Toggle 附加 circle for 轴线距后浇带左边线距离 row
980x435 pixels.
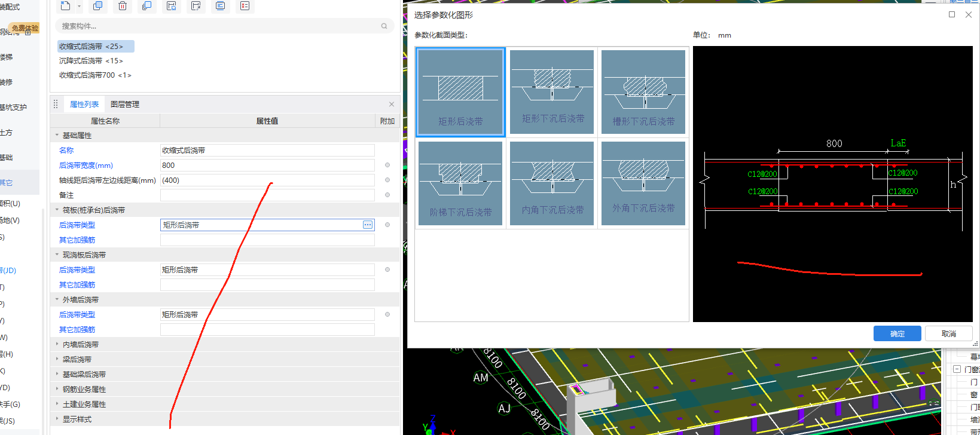click(x=387, y=180)
